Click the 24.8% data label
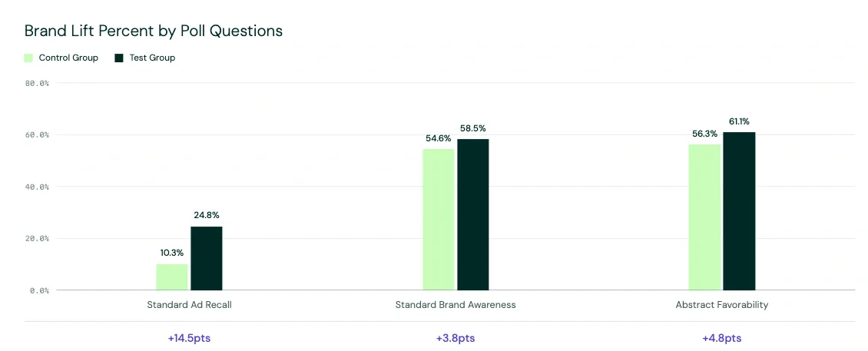This screenshot has width=868, height=351. pyautogui.click(x=207, y=215)
